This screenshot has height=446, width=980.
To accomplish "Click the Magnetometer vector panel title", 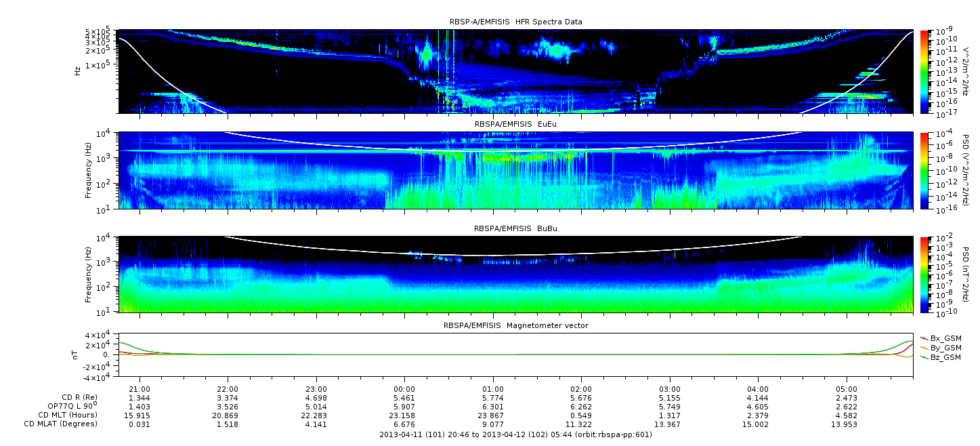I will click(515, 325).
